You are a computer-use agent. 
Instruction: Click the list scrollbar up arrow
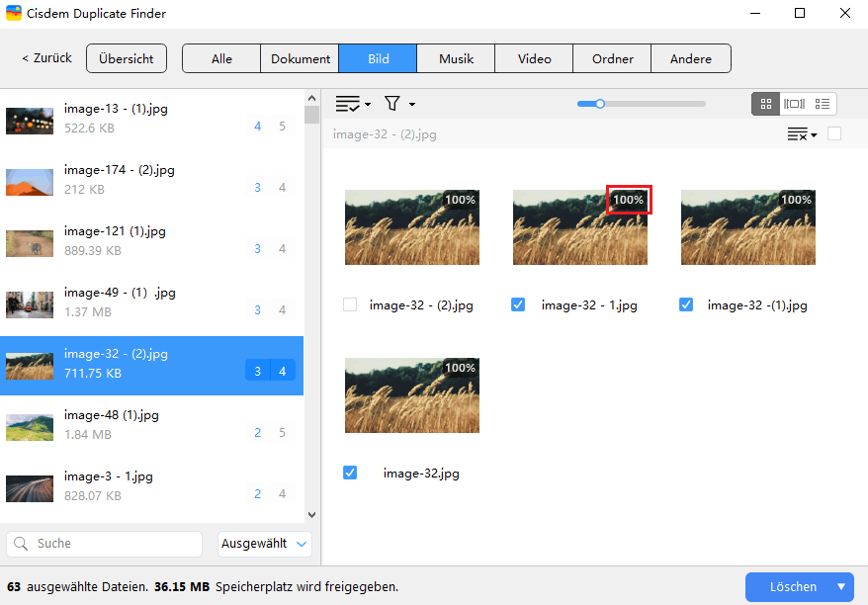[x=311, y=98]
